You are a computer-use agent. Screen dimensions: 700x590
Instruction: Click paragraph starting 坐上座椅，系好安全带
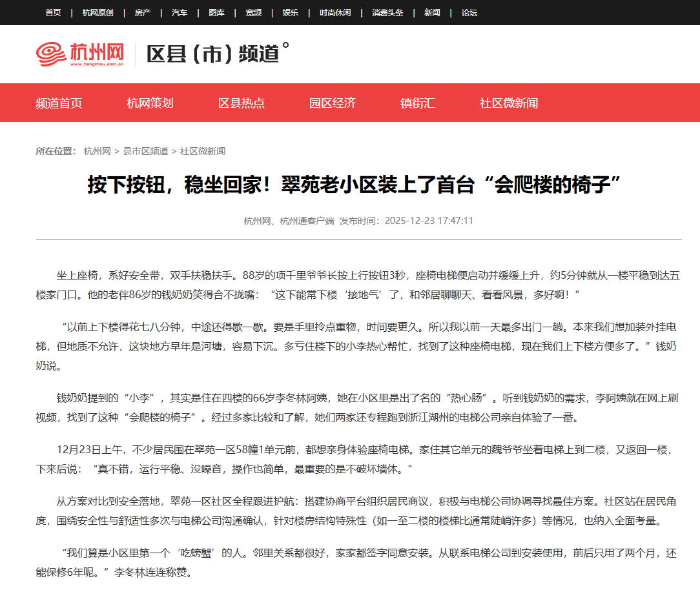pyautogui.click(x=358, y=285)
